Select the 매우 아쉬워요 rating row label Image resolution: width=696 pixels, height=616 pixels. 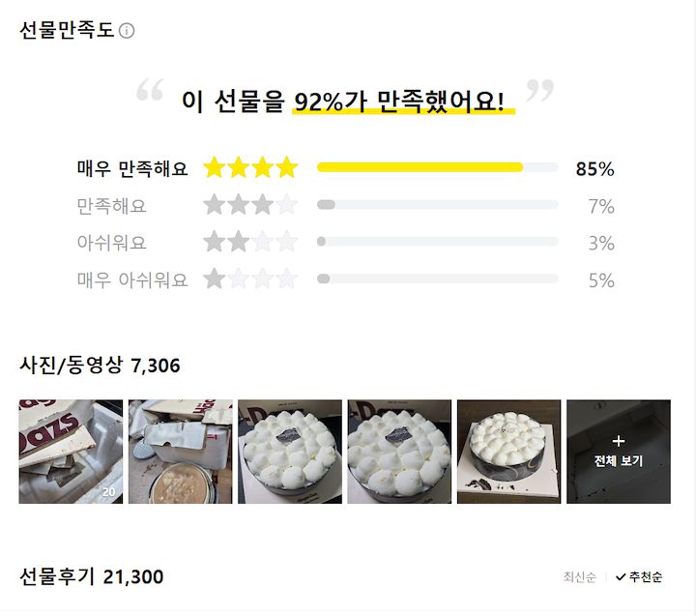tap(132, 280)
